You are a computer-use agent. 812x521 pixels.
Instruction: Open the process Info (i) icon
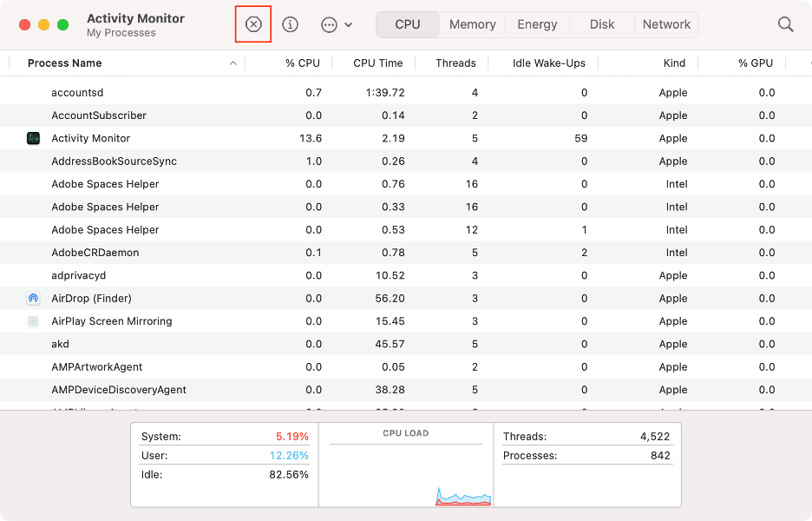pyautogui.click(x=290, y=24)
